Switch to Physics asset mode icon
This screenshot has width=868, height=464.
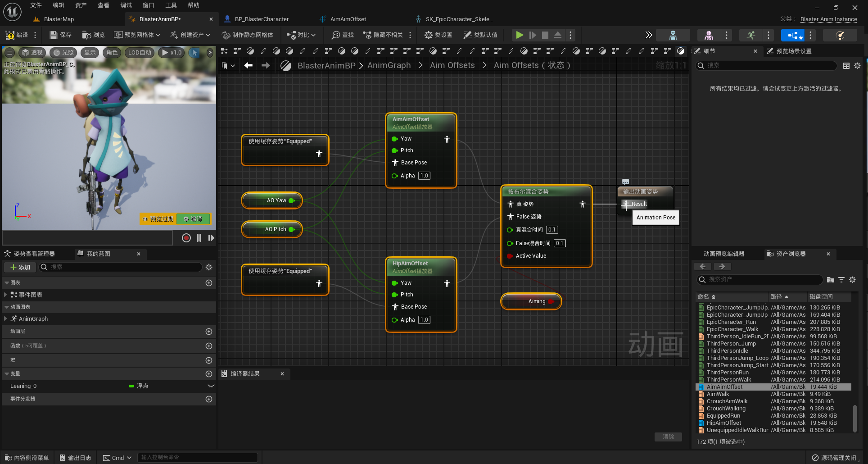840,35
